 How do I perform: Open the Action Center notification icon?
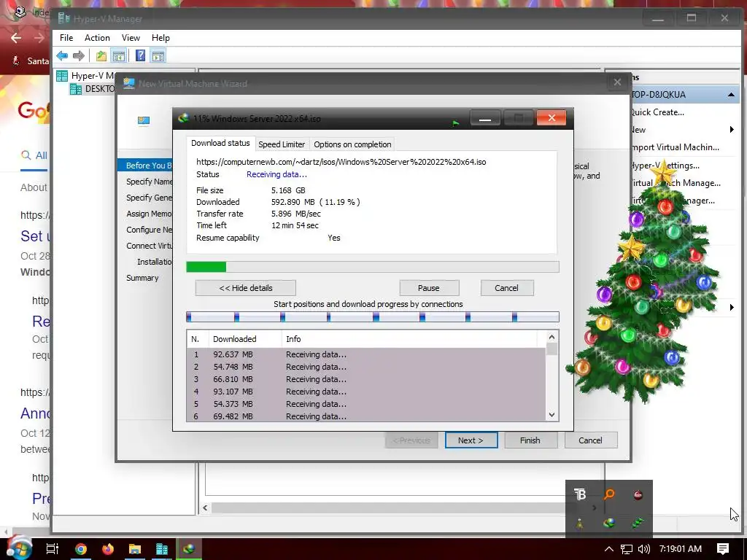point(723,549)
